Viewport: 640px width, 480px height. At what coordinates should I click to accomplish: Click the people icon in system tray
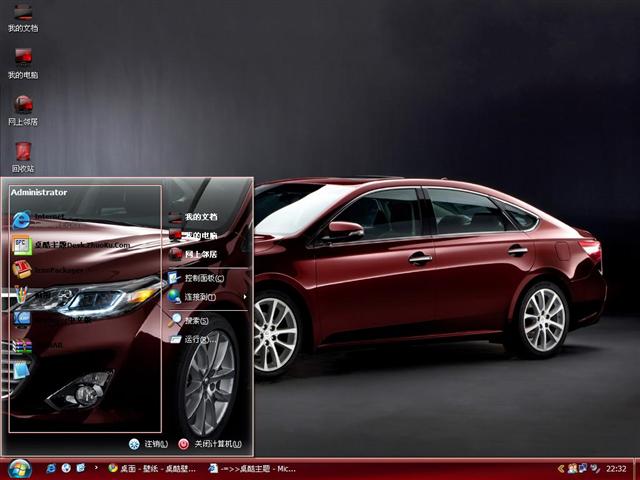point(572,469)
